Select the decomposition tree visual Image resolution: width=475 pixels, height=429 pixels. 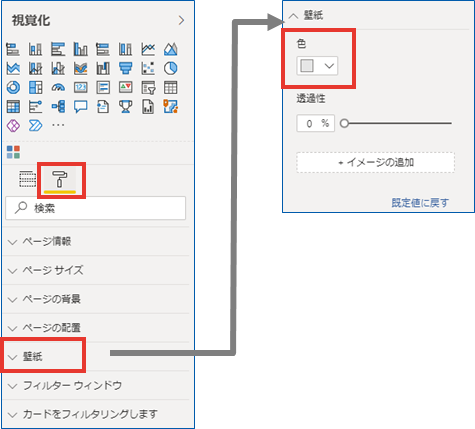coord(58,107)
